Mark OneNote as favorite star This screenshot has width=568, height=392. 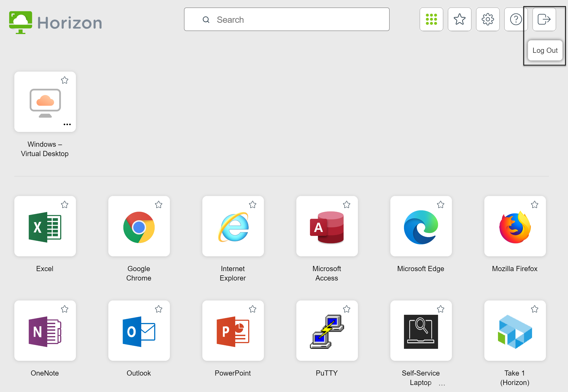coord(65,309)
